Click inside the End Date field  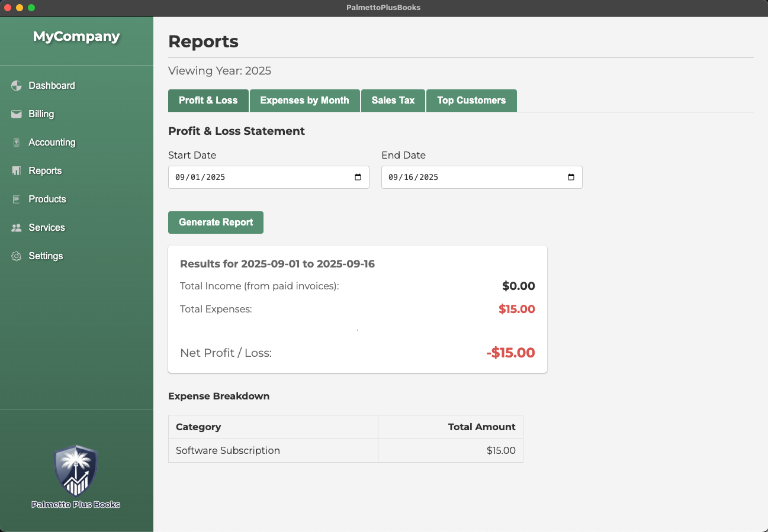click(x=474, y=178)
